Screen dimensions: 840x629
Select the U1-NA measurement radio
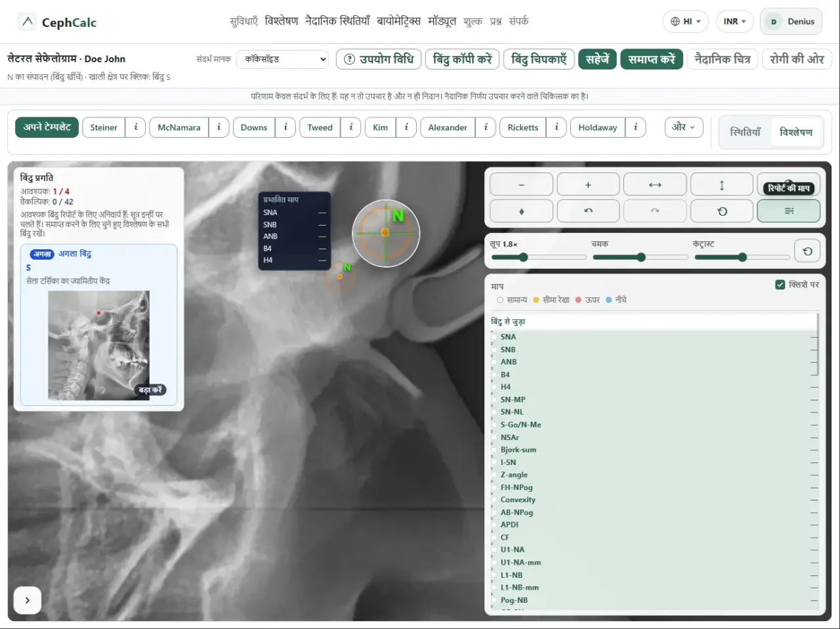(495, 550)
